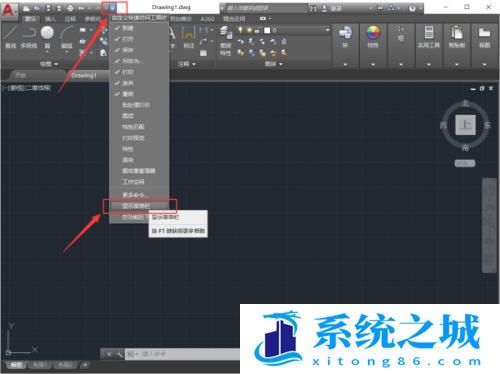Add a new layout with the plus tab
The width and height of the screenshot is (500, 374).
[85, 365]
